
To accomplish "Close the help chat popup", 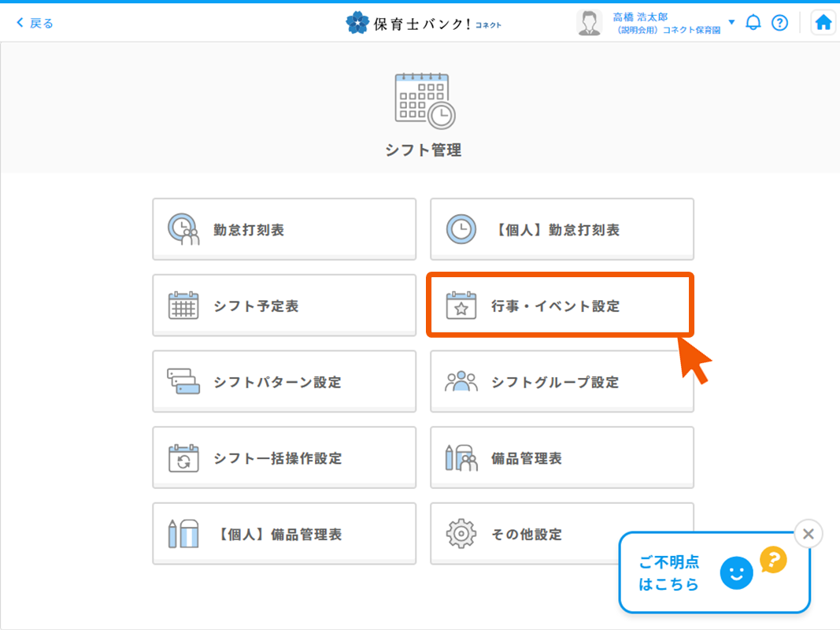I will pyautogui.click(x=808, y=534).
